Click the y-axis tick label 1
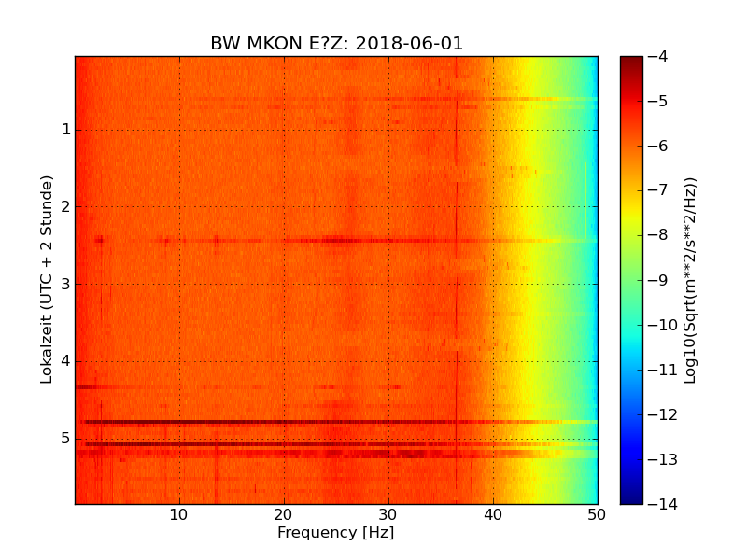 (66, 130)
